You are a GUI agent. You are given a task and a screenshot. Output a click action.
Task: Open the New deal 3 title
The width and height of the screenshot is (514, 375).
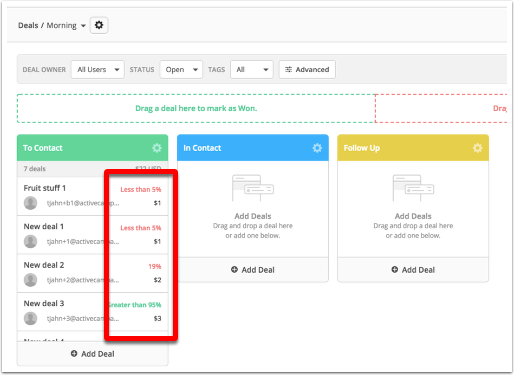[44, 303]
